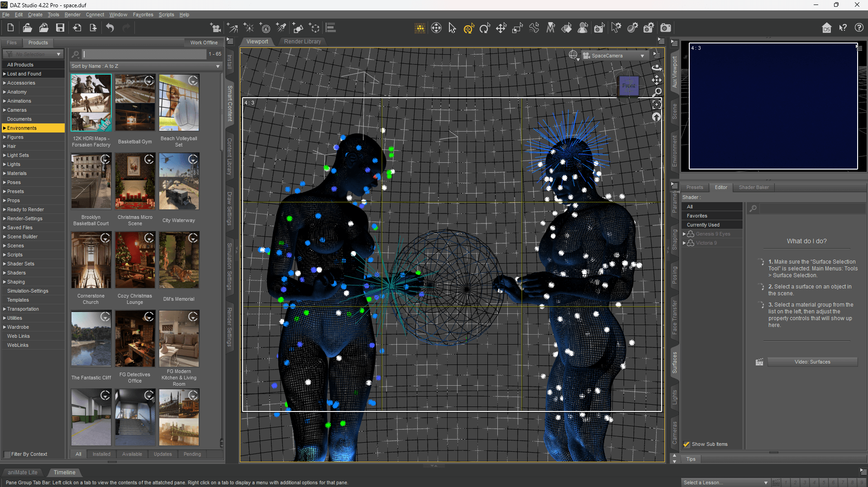Click the products search input field
868x487 pixels.
[144, 54]
